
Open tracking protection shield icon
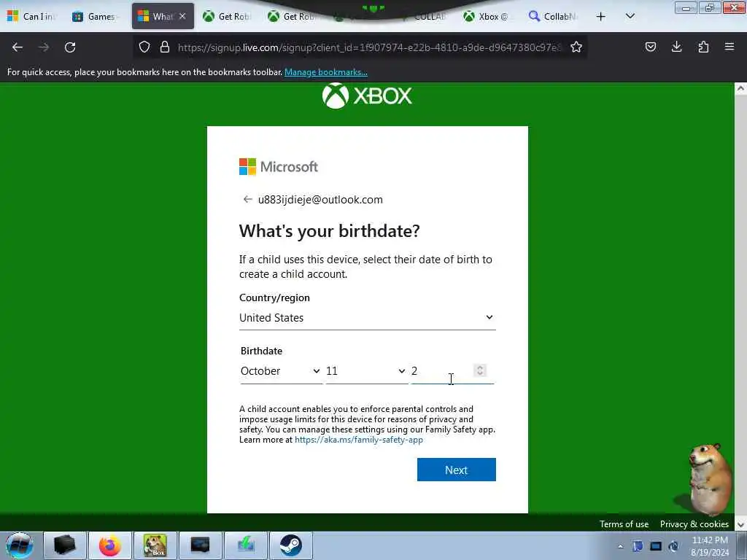tap(144, 47)
